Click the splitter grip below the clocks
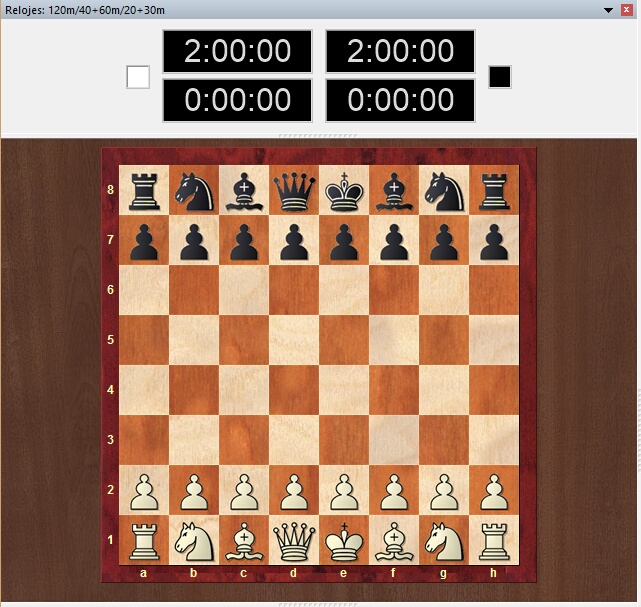Image resolution: width=641 pixels, height=607 pixels. point(319,135)
